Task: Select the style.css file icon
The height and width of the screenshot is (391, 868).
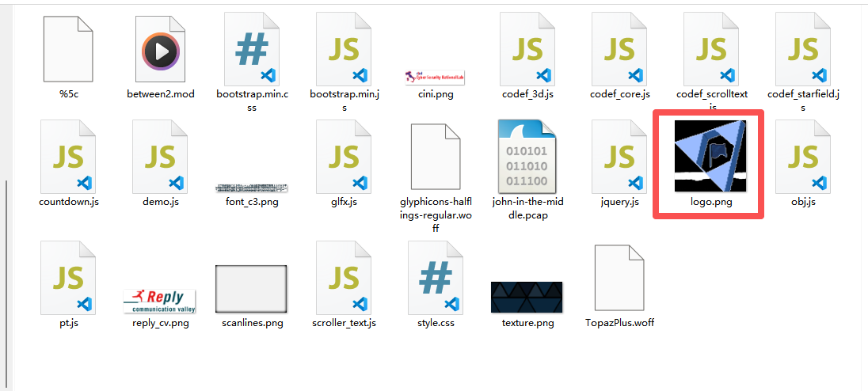Action: point(436,278)
